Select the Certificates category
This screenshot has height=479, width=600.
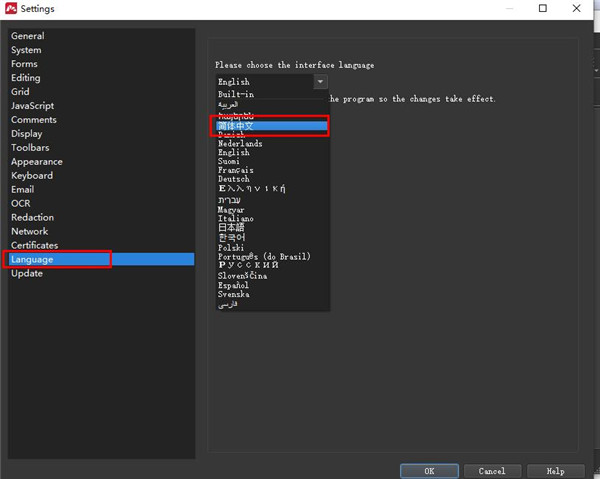tap(35, 245)
